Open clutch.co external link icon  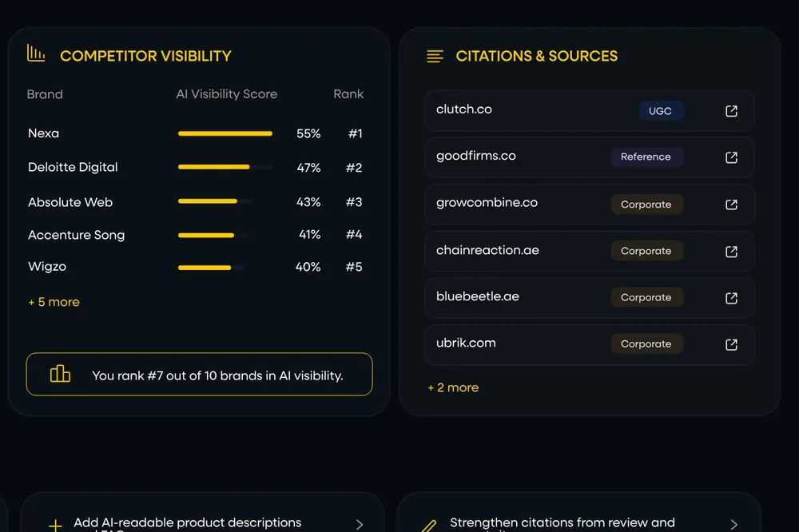coord(731,111)
